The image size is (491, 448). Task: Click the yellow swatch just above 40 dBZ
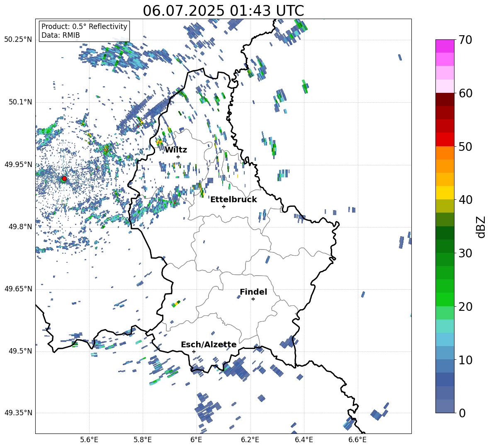tap(445, 193)
